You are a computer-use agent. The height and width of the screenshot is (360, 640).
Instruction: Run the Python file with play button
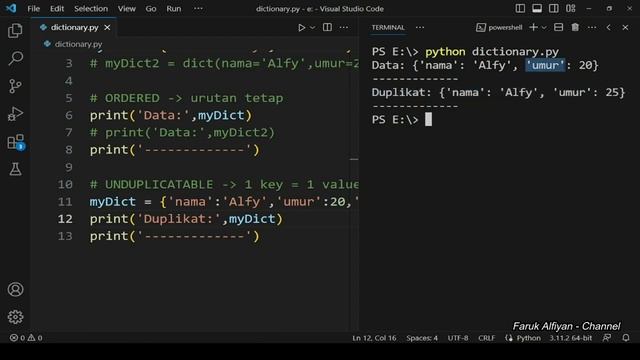click(x=301, y=28)
